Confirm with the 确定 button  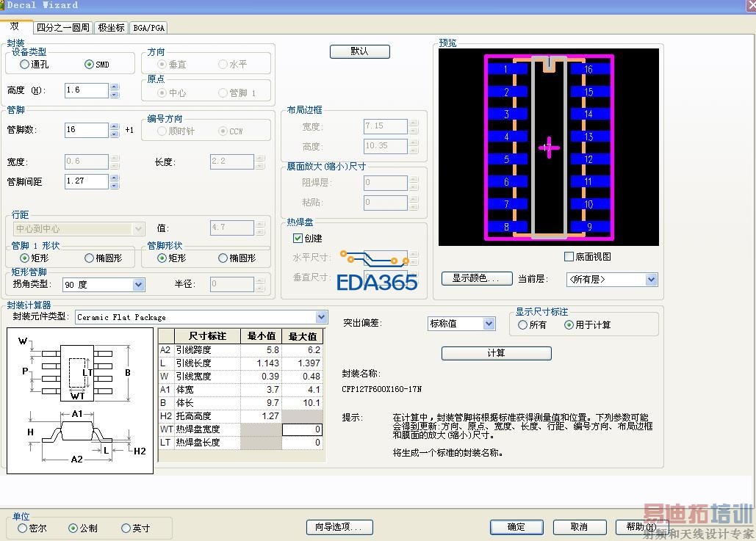pyautogui.click(x=516, y=527)
